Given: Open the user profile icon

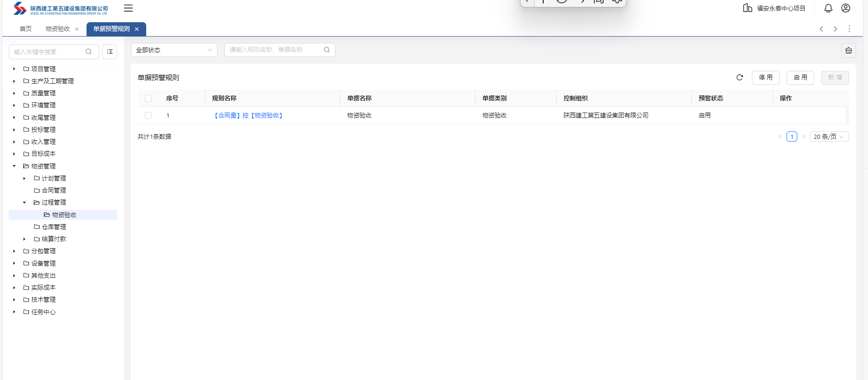Looking at the screenshot, I should [x=846, y=8].
